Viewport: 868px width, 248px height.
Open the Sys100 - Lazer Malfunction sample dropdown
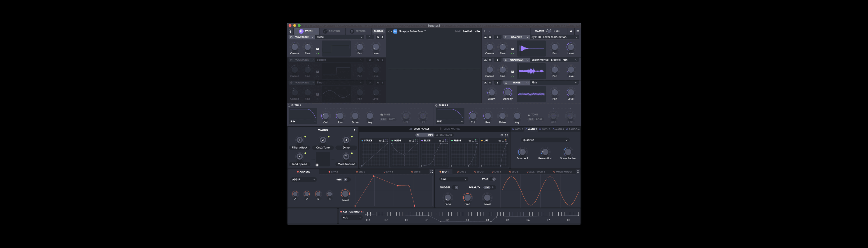(554, 37)
